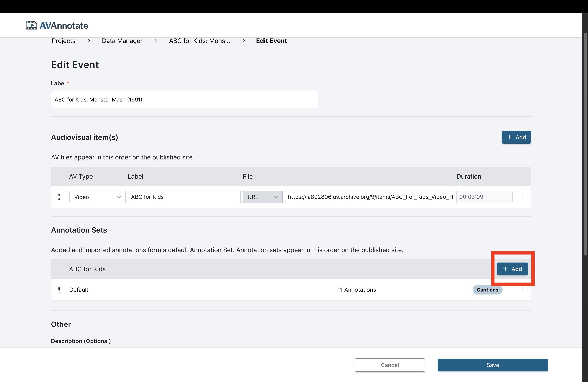Screen dimensions: 588x382
Task: Click the event Label text field
Action: tap(184, 99)
